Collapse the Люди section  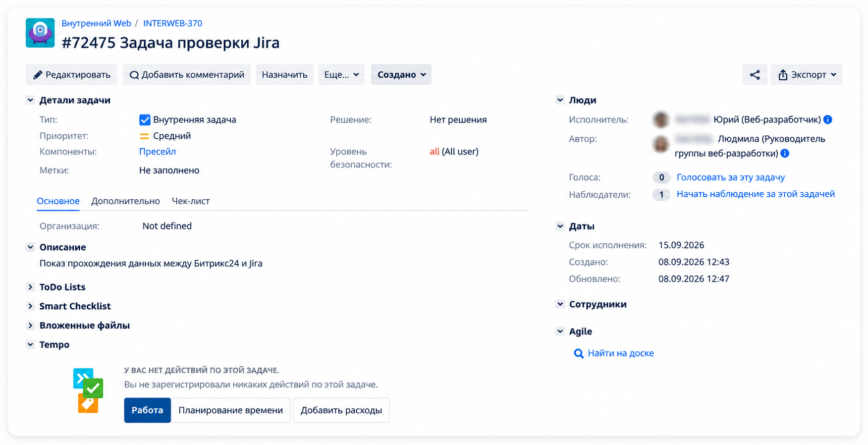[560, 100]
